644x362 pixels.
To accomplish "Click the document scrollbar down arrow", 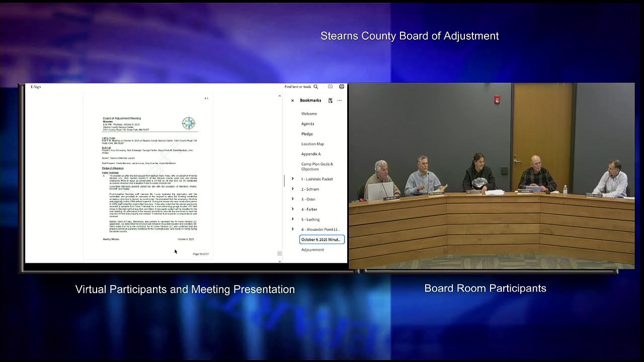I will point(280,261).
